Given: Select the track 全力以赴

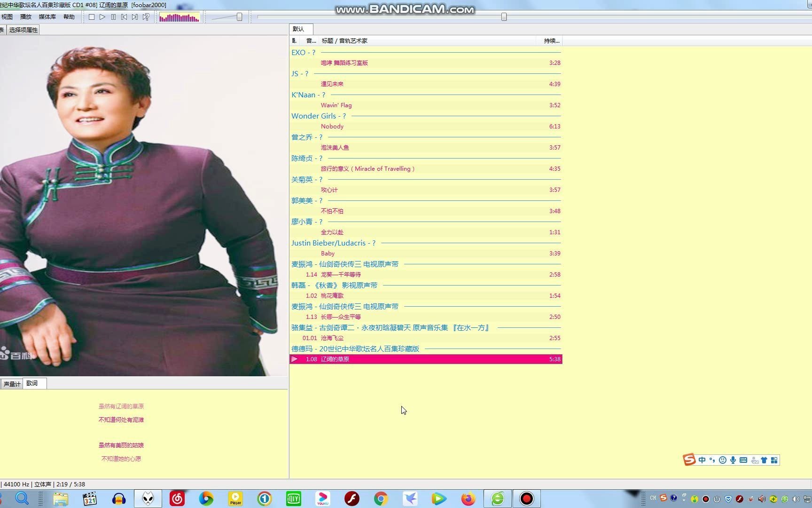Looking at the screenshot, I should click(x=426, y=232).
